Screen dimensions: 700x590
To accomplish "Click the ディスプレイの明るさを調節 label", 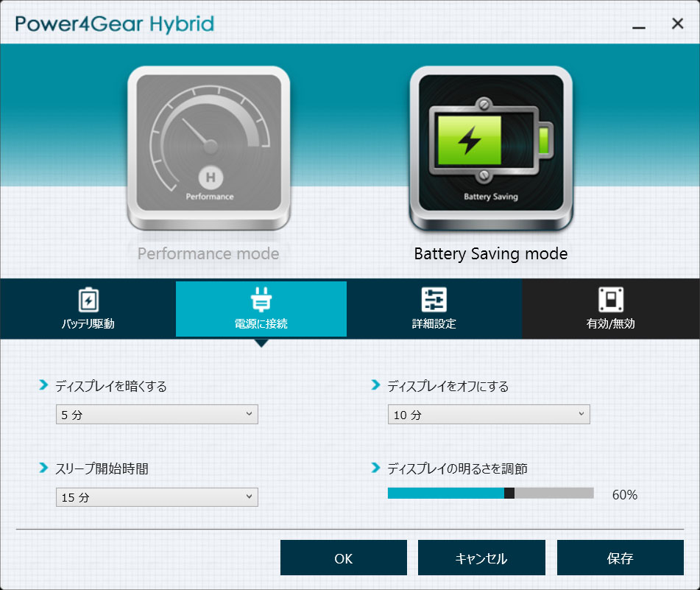I will (457, 468).
